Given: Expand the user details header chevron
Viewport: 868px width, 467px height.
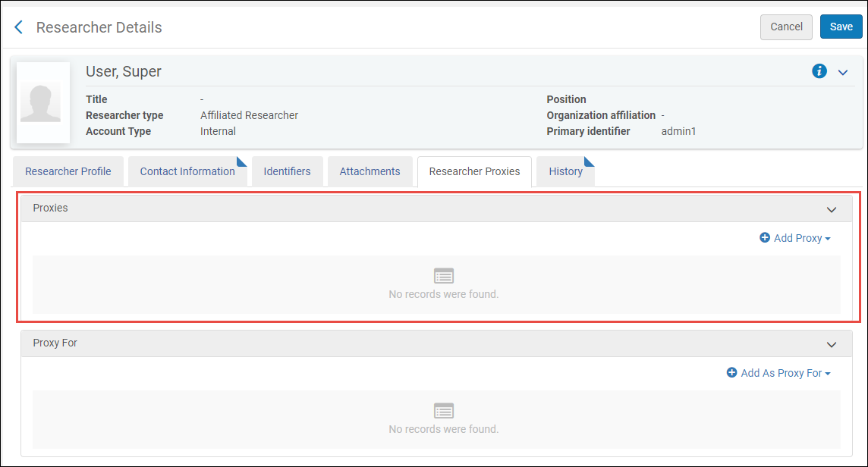Looking at the screenshot, I should [842, 72].
